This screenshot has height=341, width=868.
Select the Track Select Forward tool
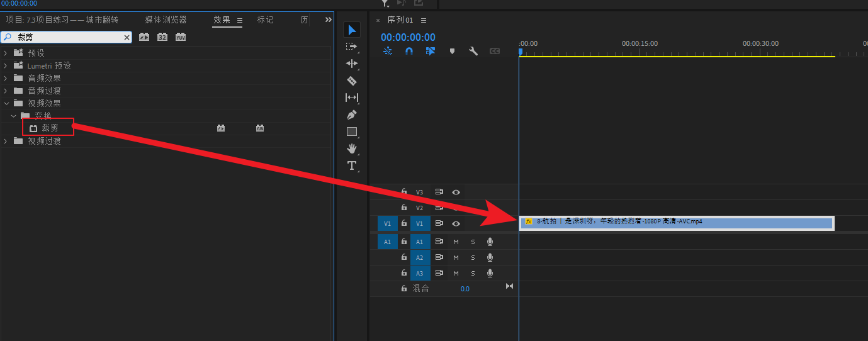[x=352, y=47]
